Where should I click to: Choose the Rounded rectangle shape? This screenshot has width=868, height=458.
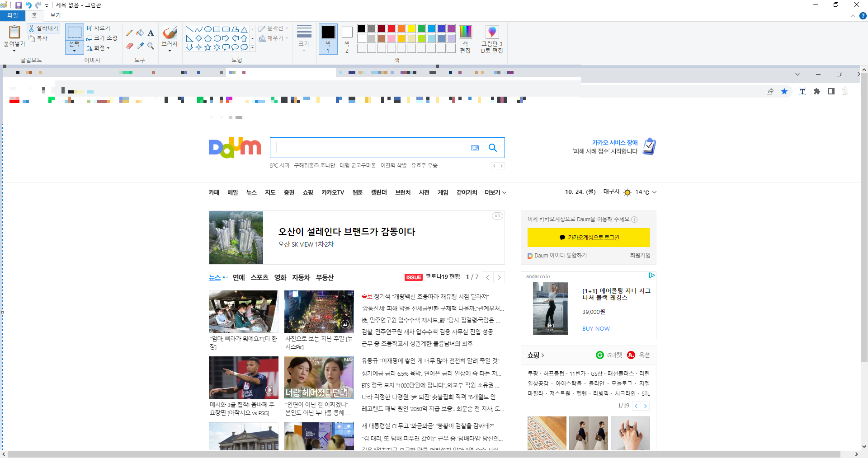[226, 29]
